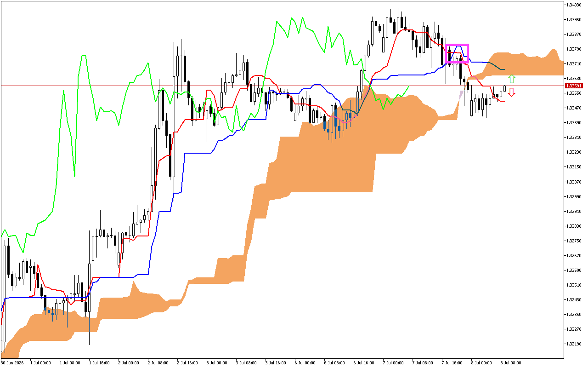Screen dimensions: 588x368
Task: Click price level 1.33790 on the axis
Action: (x=574, y=49)
